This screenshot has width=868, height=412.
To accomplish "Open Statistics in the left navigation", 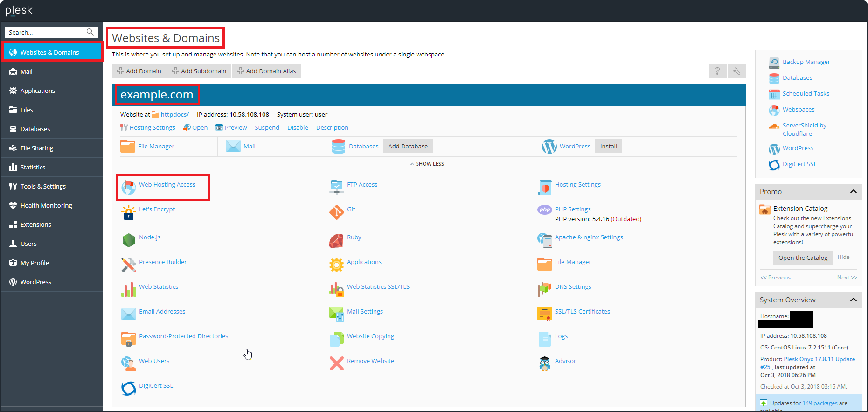I will click(x=52, y=167).
